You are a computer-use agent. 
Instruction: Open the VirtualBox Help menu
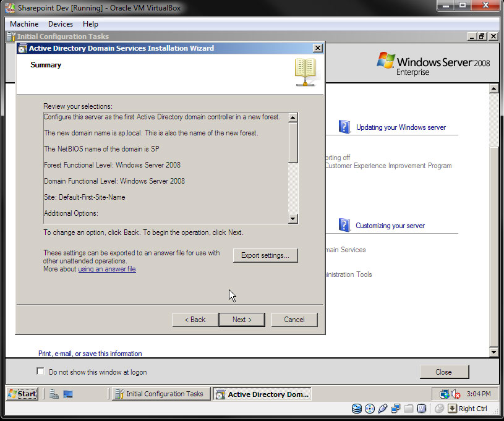[90, 24]
